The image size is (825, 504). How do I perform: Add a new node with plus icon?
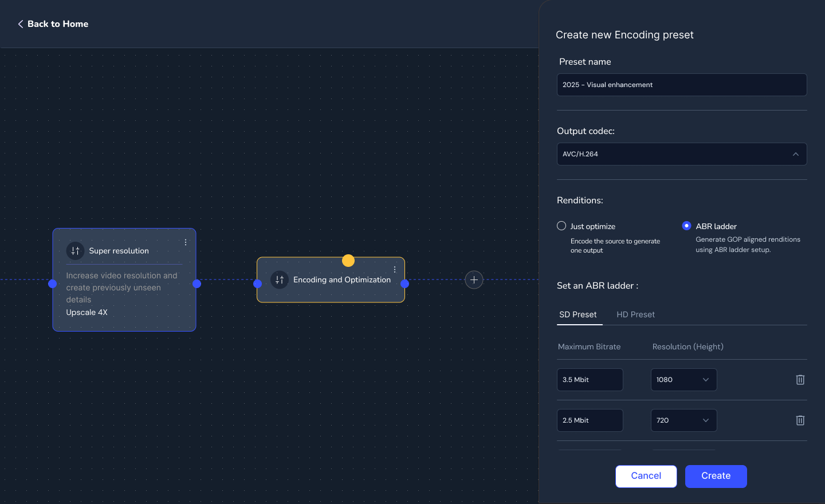pyautogui.click(x=474, y=279)
